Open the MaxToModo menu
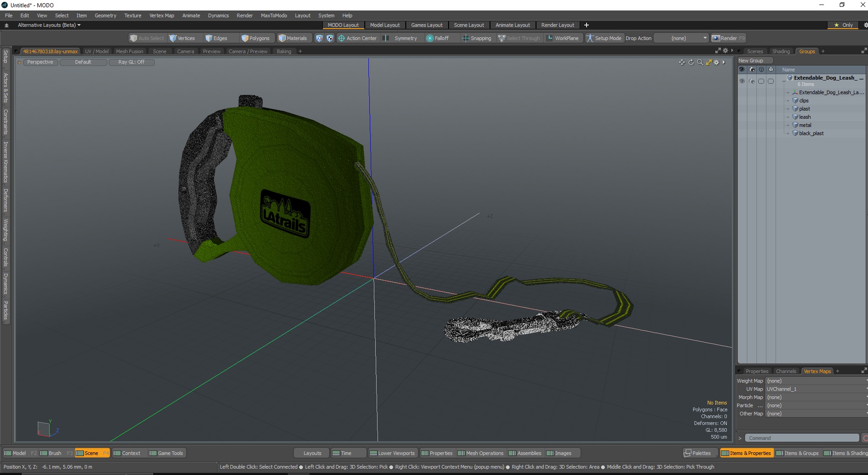The height and width of the screenshot is (475, 868). coord(274,15)
